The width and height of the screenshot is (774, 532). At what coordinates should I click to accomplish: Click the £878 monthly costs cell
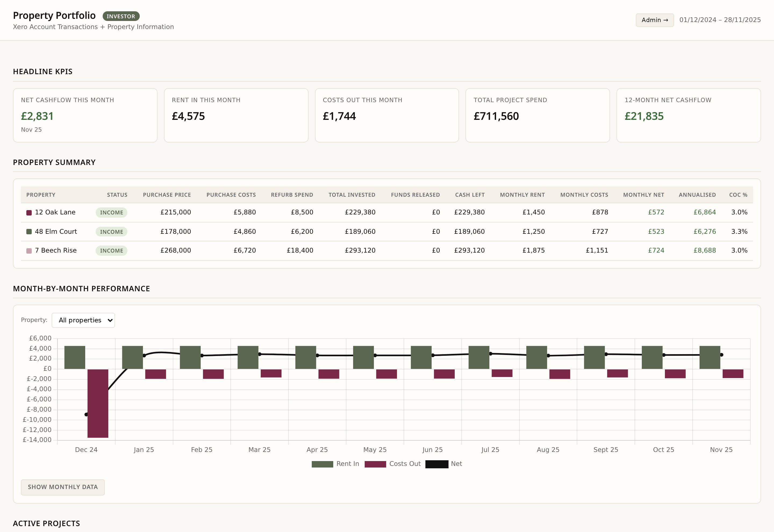600,212
